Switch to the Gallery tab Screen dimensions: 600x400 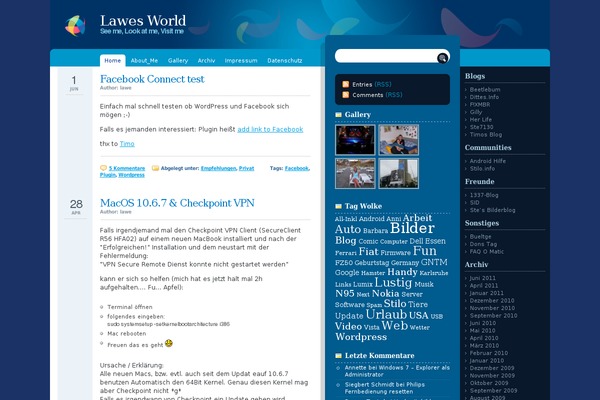(178, 60)
